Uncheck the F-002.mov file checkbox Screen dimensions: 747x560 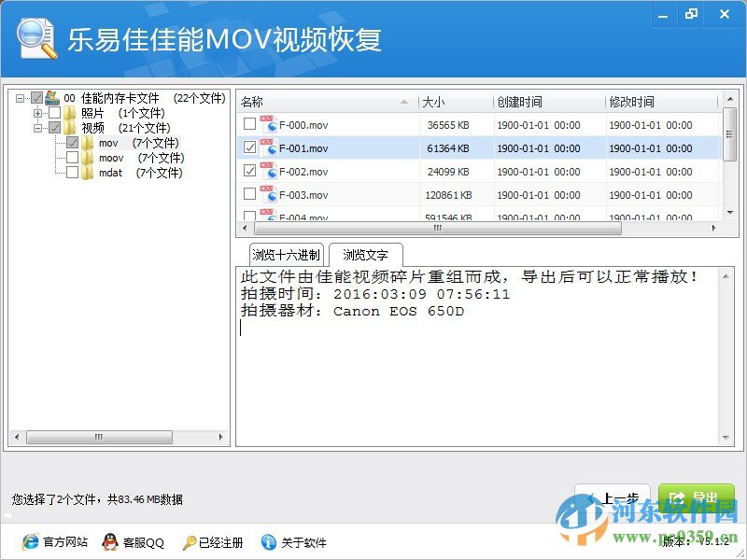[249, 171]
